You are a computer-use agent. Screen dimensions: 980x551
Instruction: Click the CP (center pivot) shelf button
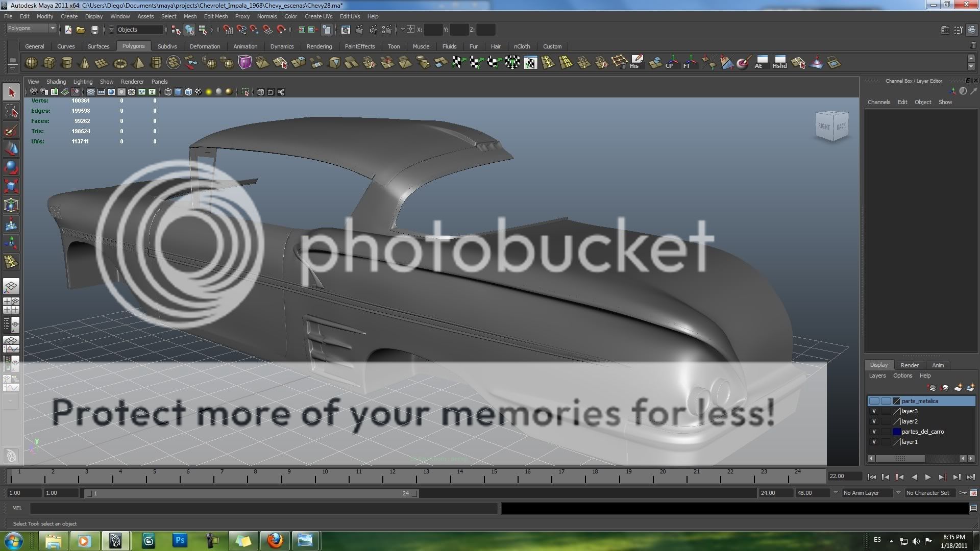(x=671, y=62)
